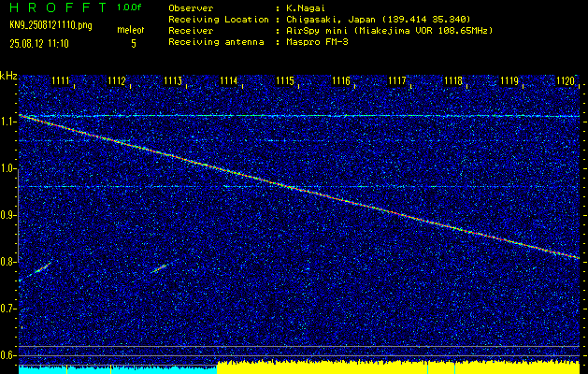Click the Receiving antenna label

click(x=216, y=42)
